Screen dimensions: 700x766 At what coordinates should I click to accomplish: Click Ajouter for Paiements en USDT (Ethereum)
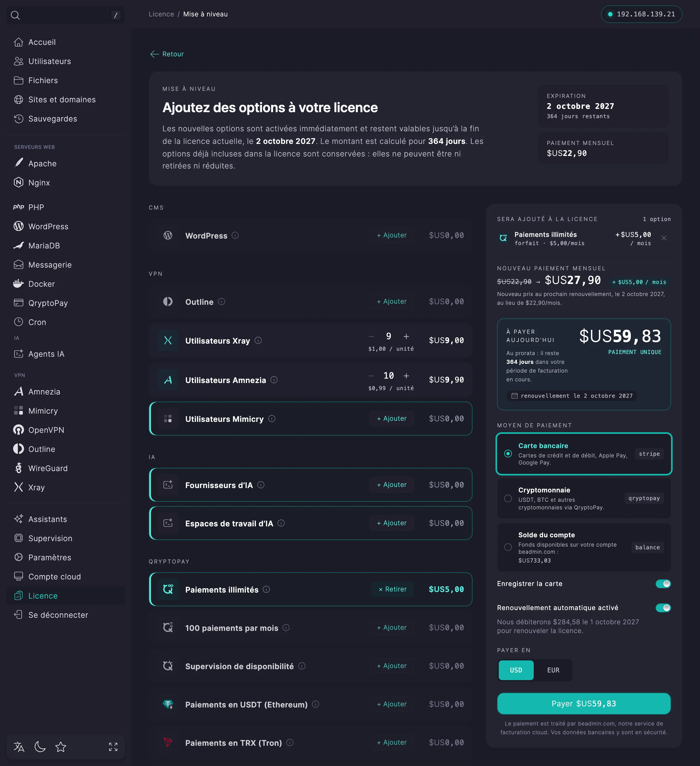(392, 704)
